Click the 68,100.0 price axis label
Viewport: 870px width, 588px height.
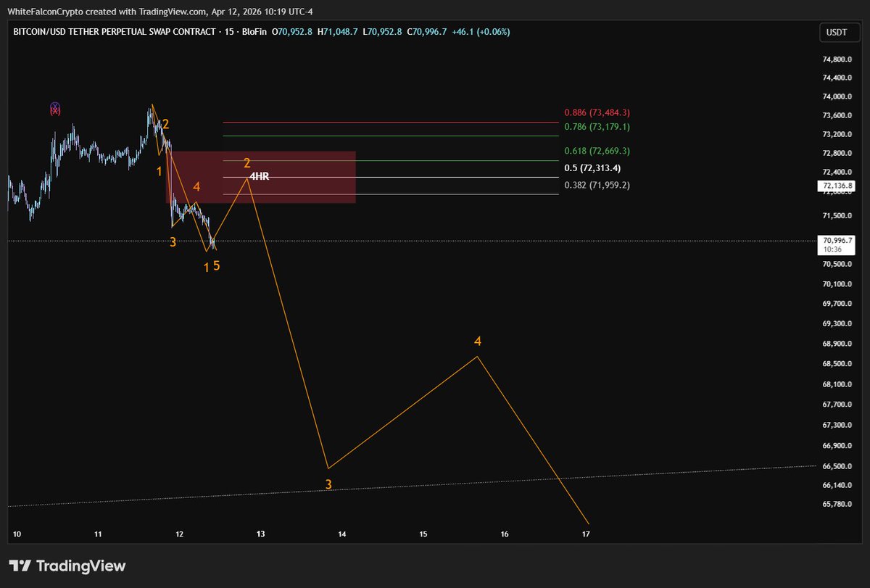837,384
